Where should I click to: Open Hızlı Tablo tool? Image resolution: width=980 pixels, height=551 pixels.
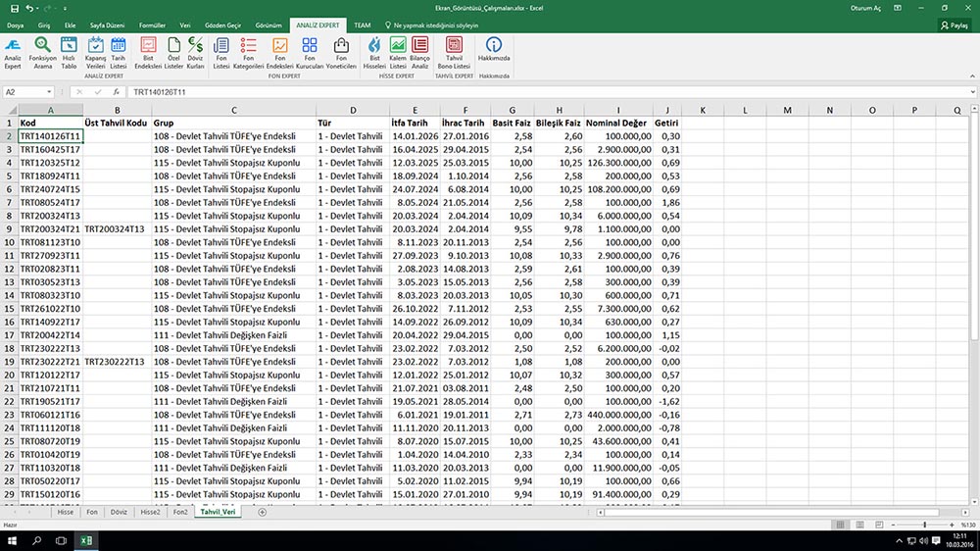point(69,53)
